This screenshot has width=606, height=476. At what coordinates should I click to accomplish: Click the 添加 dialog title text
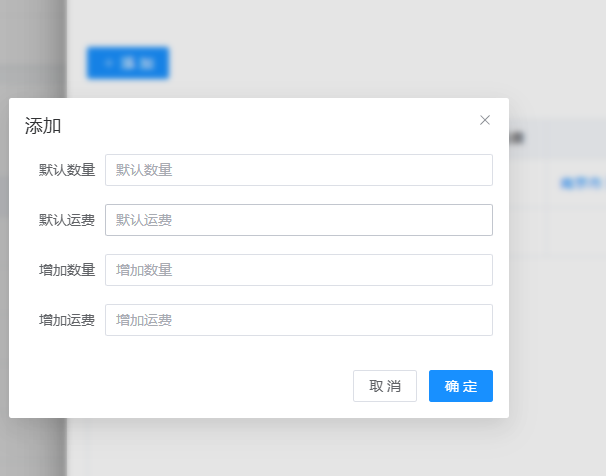click(x=43, y=126)
